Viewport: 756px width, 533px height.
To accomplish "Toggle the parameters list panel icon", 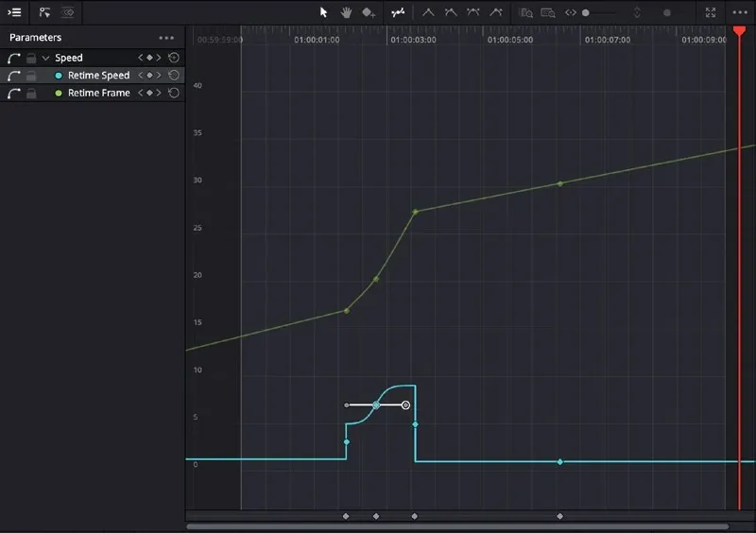I will click(x=14, y=12).
